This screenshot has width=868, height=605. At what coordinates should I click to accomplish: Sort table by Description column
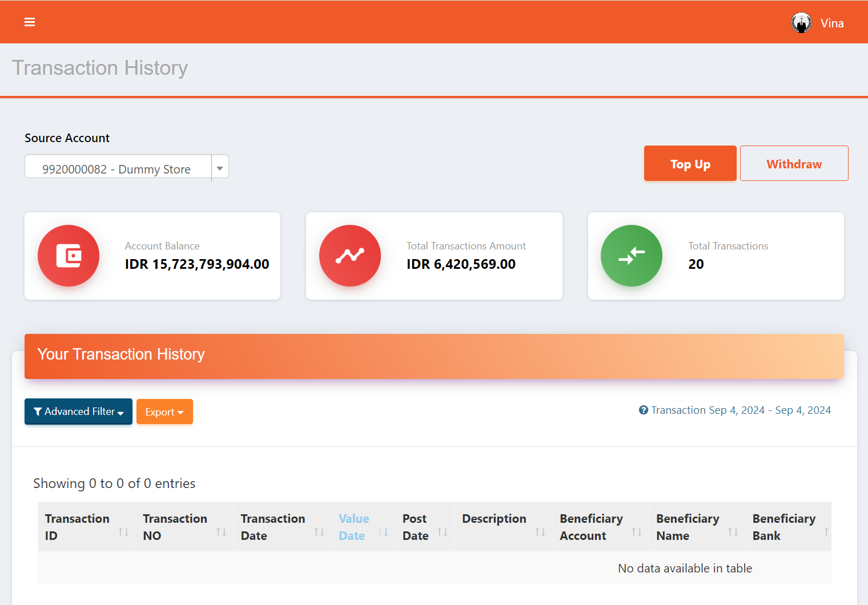coord(494,519)
